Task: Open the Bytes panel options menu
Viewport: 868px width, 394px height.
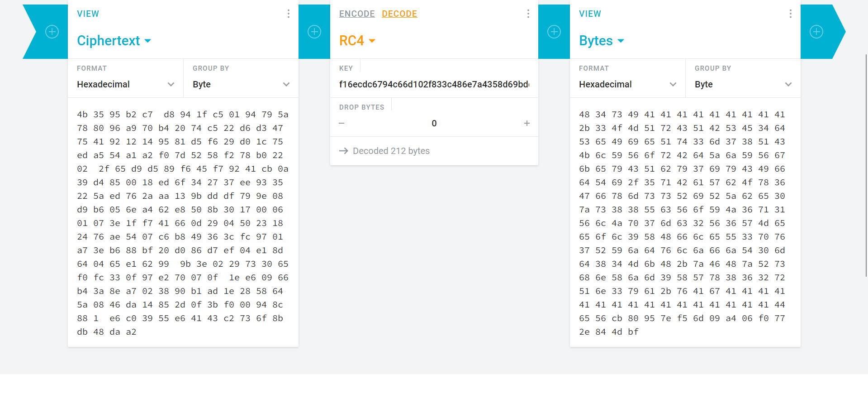Action: tap(790, 14)
